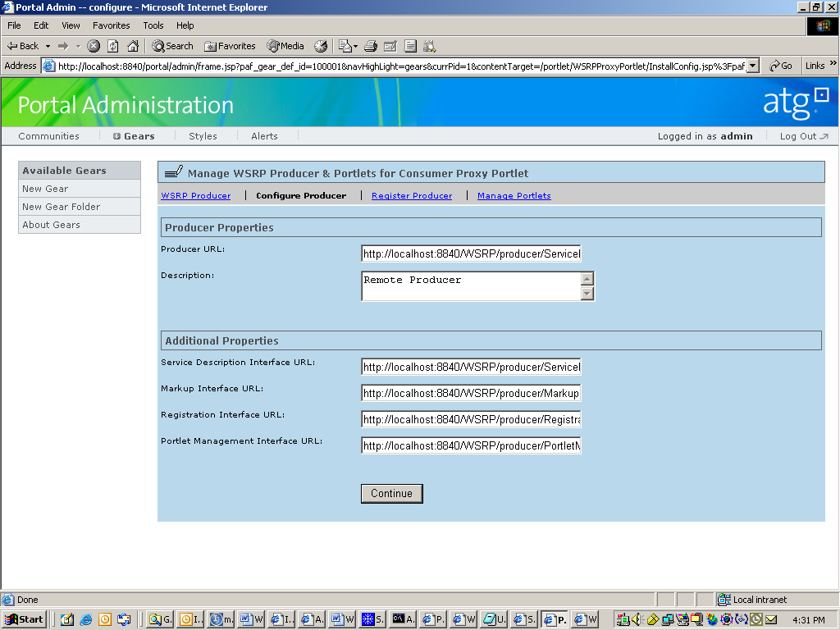The height and width of the screenshot is (630, 840).
Task: Open the Search pane button
Action: click(x=172, y=46)
